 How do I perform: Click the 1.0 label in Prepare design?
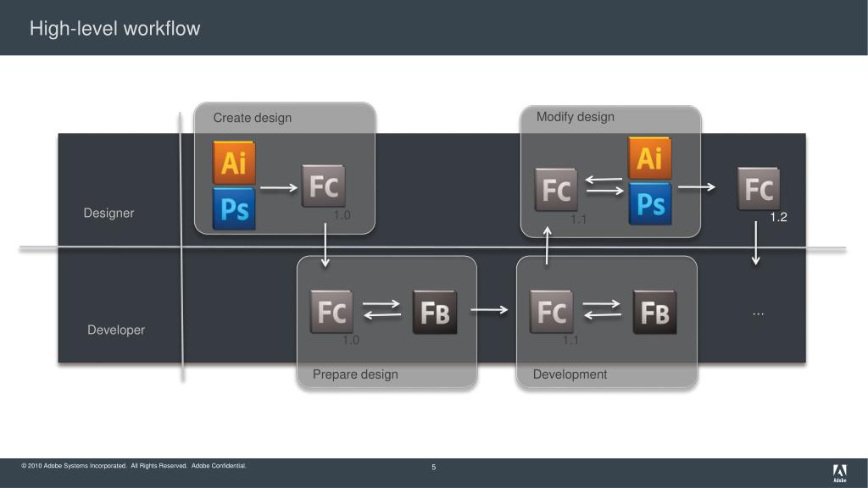pos(350,341)
